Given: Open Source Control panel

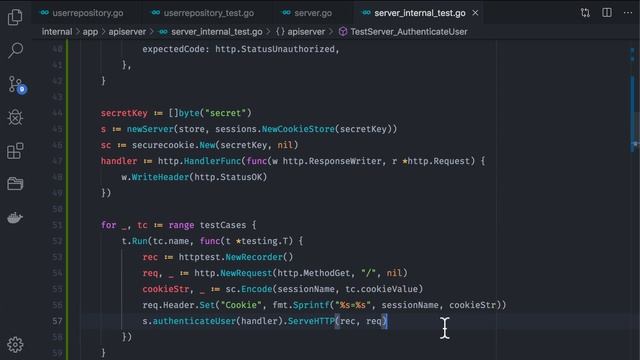Looking at the screenshot, I should pyautogui.click(x=16, y=84).
